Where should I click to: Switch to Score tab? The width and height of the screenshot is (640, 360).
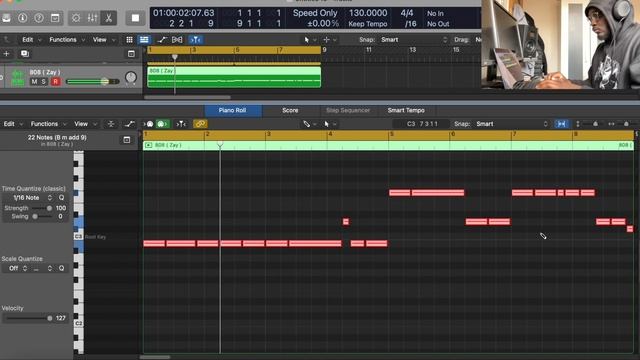click(x=290, y=110)
